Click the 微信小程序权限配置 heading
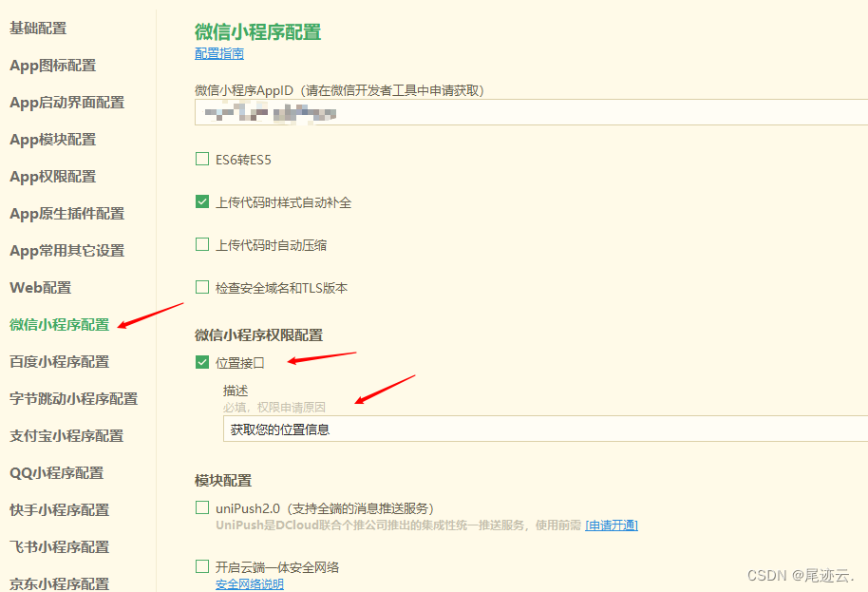Image resolution: width=868 pixels, height=592 pixels. point(258,335)
